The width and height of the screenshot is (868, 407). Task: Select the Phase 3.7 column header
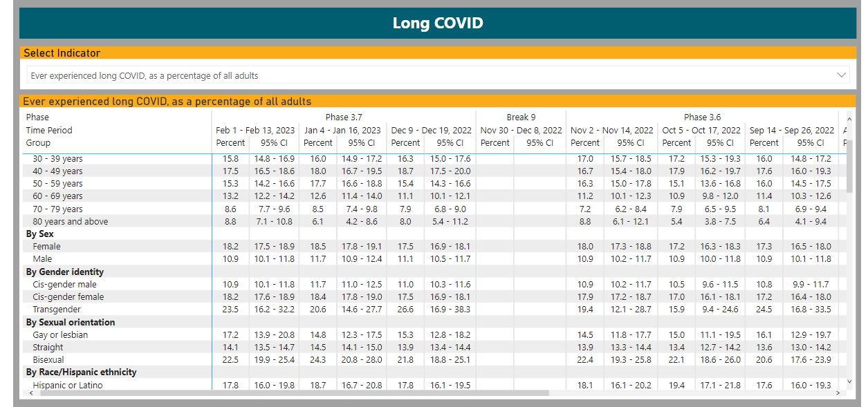(x=344, y=117)
